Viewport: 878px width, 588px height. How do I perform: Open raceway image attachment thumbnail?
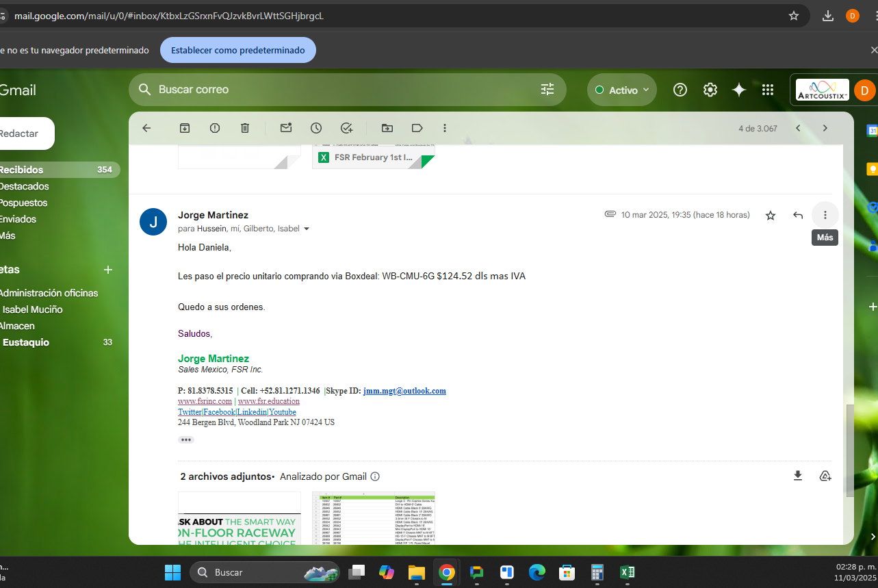coord(240,518)
